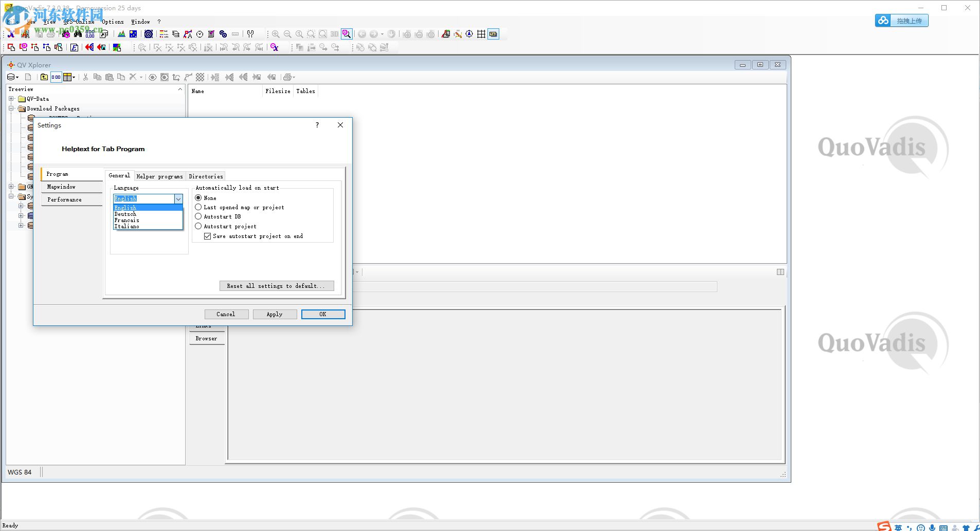Viewport: 980px width, 531px height.
Task: Choose Last opened map or project option
Action: click(199, 207)
